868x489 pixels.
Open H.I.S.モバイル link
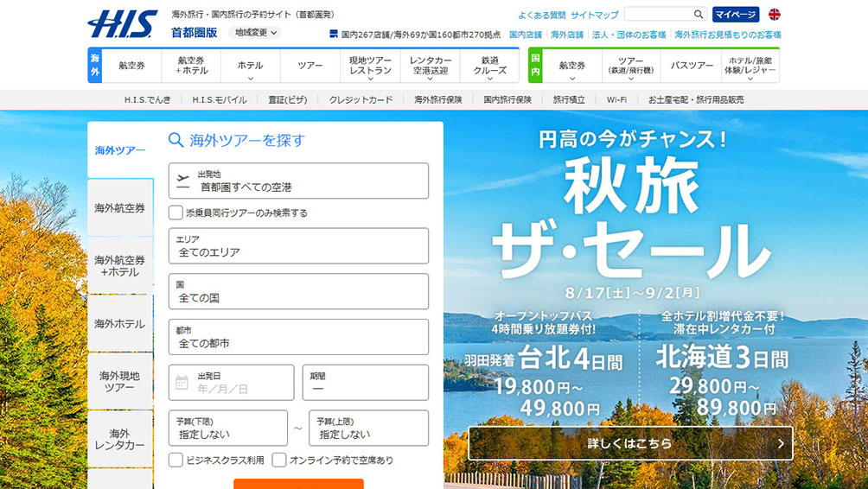pyautogui.click(x=220, y=99)
